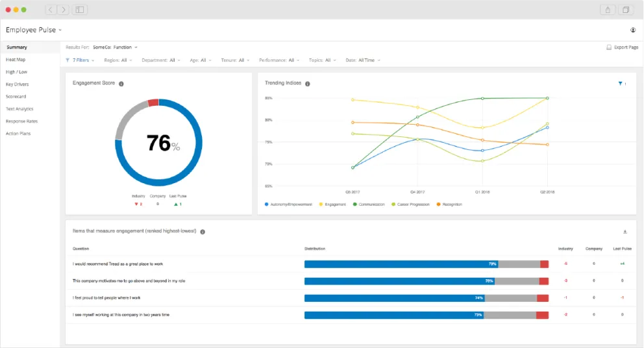Click the 7 Filters button
Viewport: 644px width, 348px height.
click(x=80, y=60)
